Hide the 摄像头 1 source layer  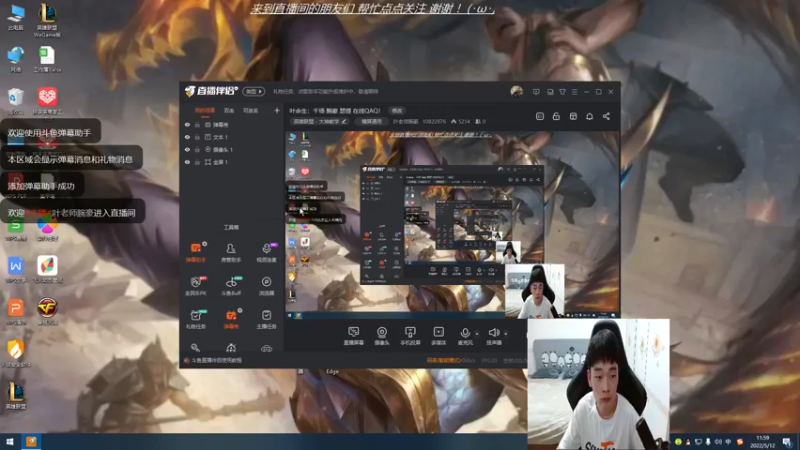tap(187, 149)
